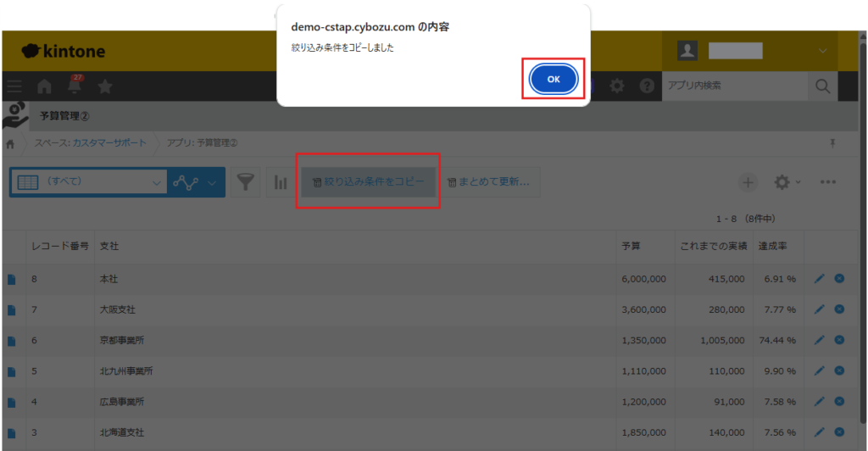Click 絞り込み条件をコピー button

tap(368, 181)
